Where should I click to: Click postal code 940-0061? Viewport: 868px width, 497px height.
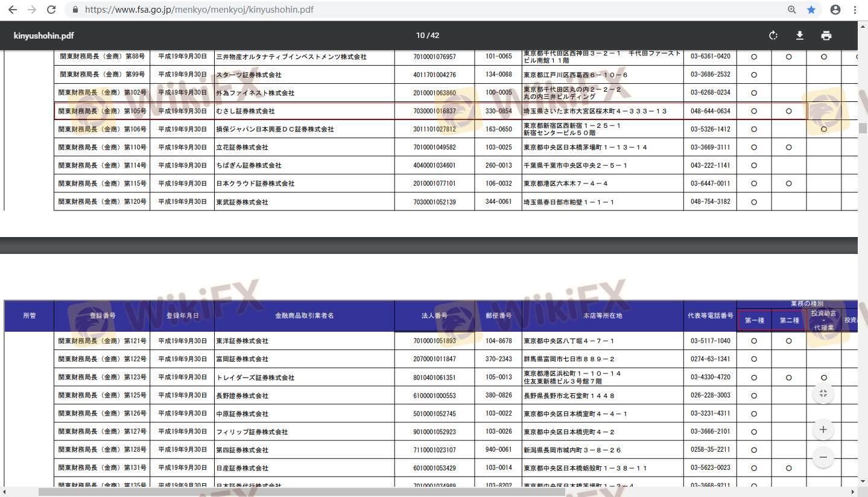(x=498, y=450)
